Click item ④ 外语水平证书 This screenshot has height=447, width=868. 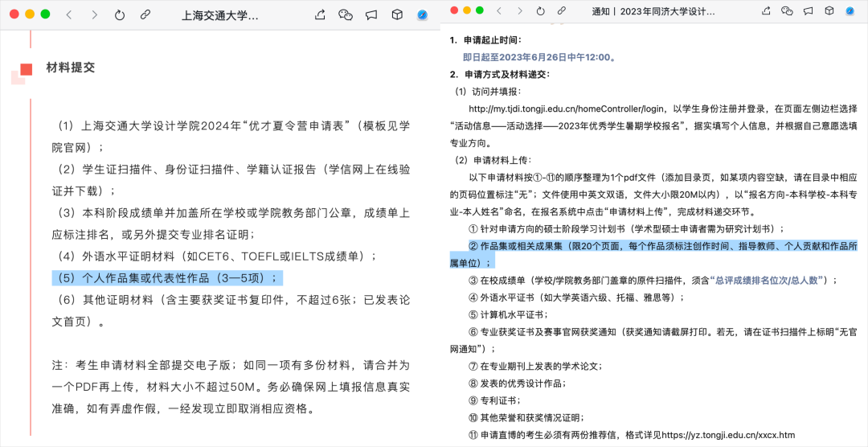tap(576, 297)
